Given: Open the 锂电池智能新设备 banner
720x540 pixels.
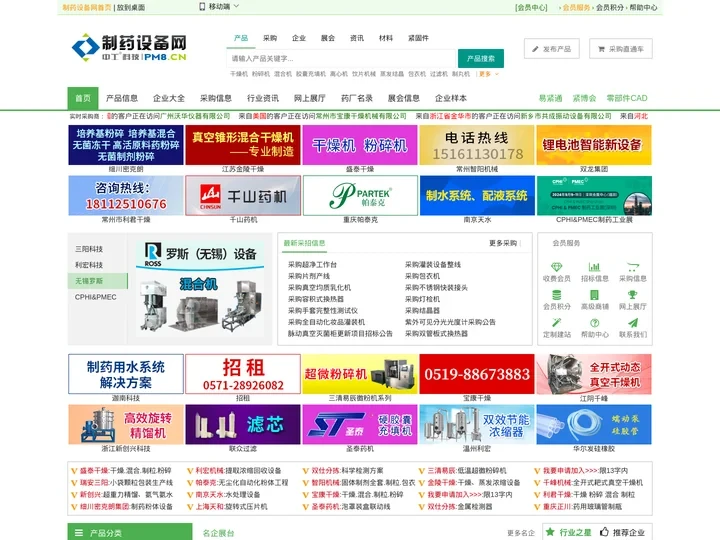Looking at the screenshot, I should (x=594, y=145).
